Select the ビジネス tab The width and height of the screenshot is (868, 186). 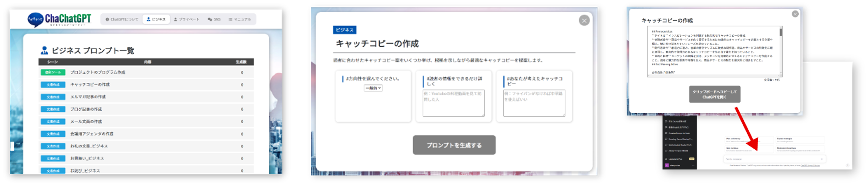[156, 19]
